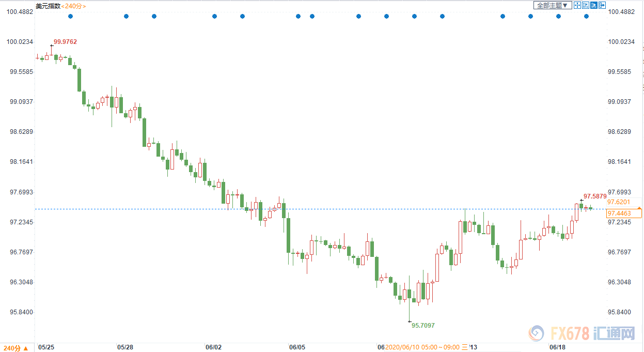Click the rightmost blue event dot
This screenshot has width=644, height=352.
pos(586,17)
